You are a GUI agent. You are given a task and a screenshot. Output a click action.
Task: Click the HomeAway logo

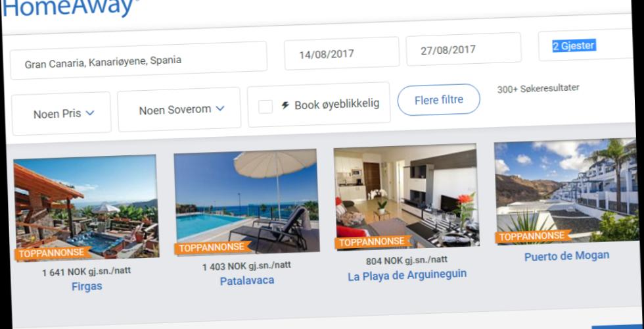tap(70, 8)
